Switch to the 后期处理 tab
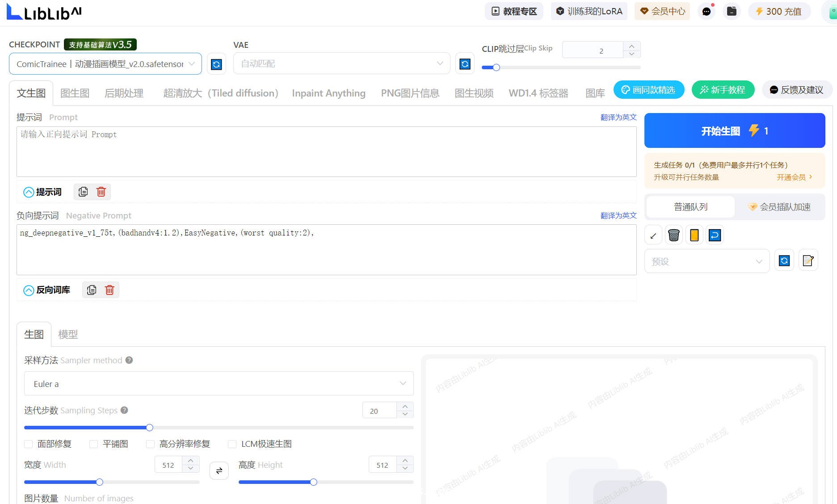 124,93
